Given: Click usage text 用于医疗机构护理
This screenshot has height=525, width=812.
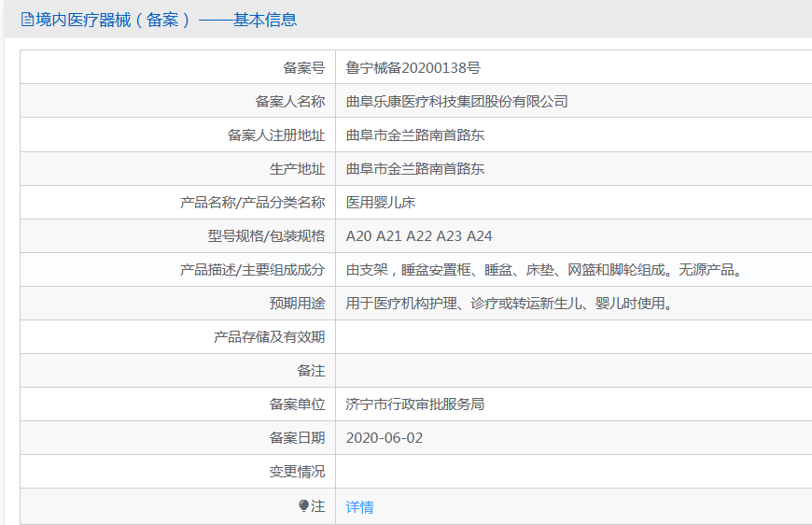Looking at the screenshot, I should [510, 304].
